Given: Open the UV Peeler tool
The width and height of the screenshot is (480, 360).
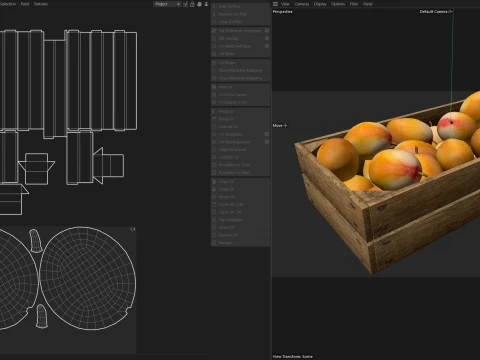Looking at the screenshot, I should click(240, 63).
